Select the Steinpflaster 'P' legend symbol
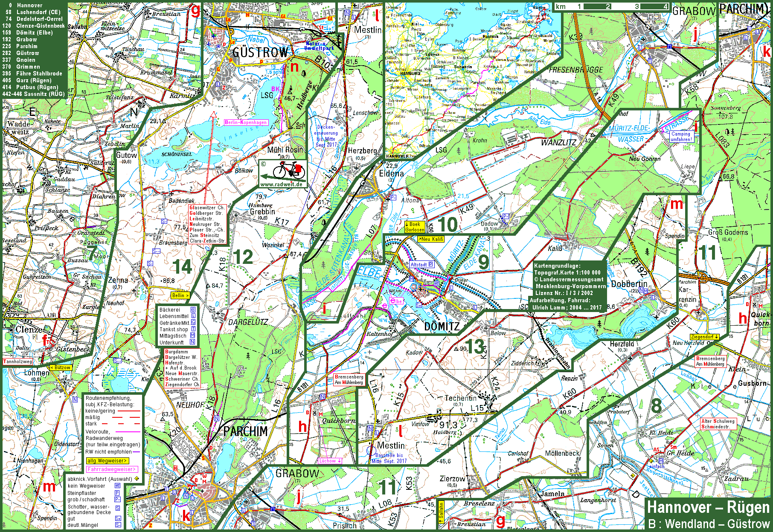Screen dimensions: 773x532 (x=117, y=493)
